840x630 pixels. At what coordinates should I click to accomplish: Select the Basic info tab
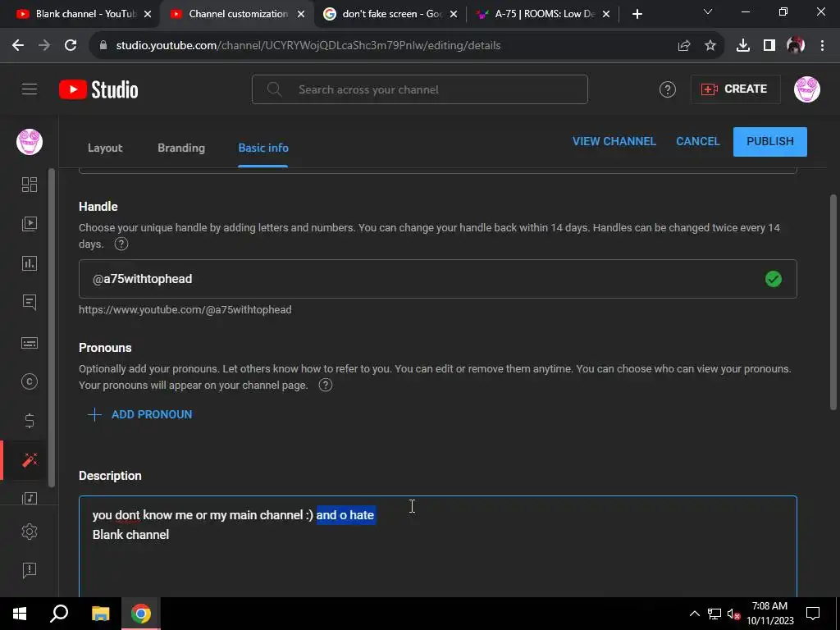click(x=263, y=148)
